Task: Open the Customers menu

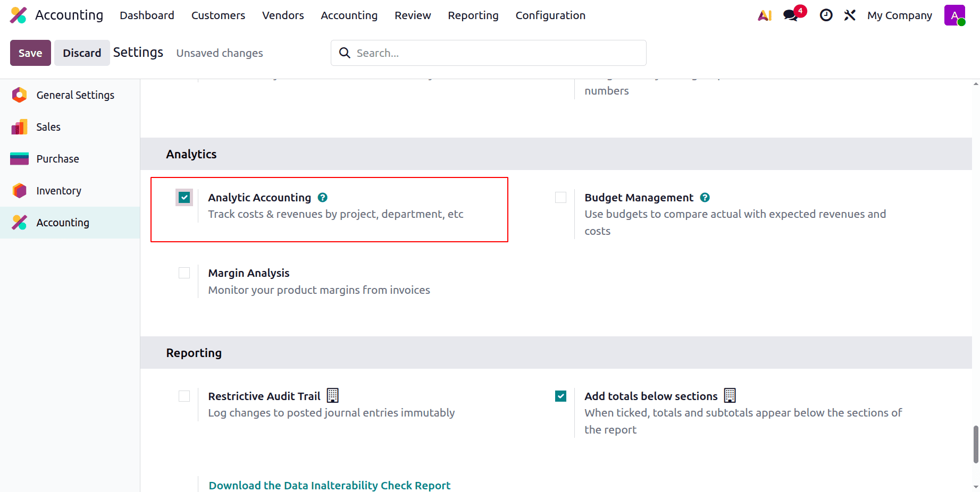Action: tap(218, 15)
